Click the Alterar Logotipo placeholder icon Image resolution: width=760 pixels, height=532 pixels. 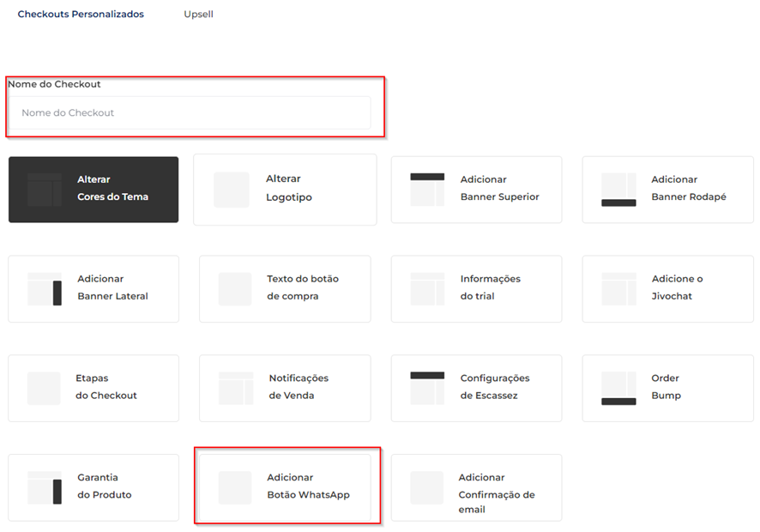click(232, 190)
